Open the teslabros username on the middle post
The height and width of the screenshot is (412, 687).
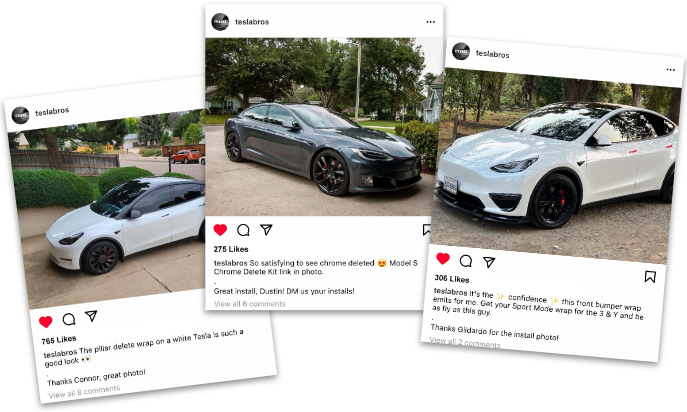(x=252, y=22)
